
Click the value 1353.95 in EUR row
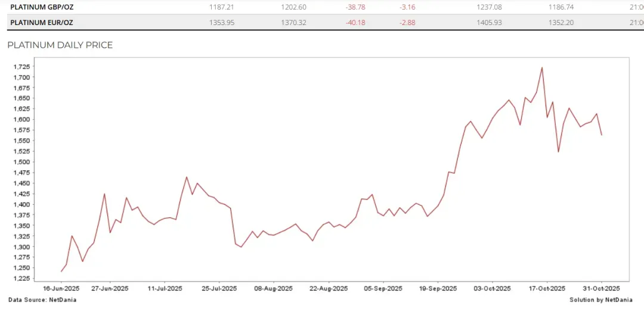pos(222,23)
